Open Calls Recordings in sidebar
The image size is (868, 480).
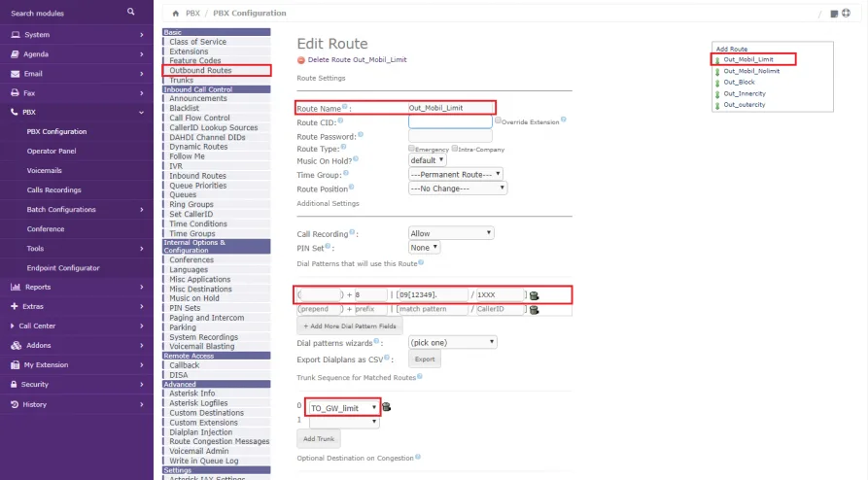pos(53,189)
